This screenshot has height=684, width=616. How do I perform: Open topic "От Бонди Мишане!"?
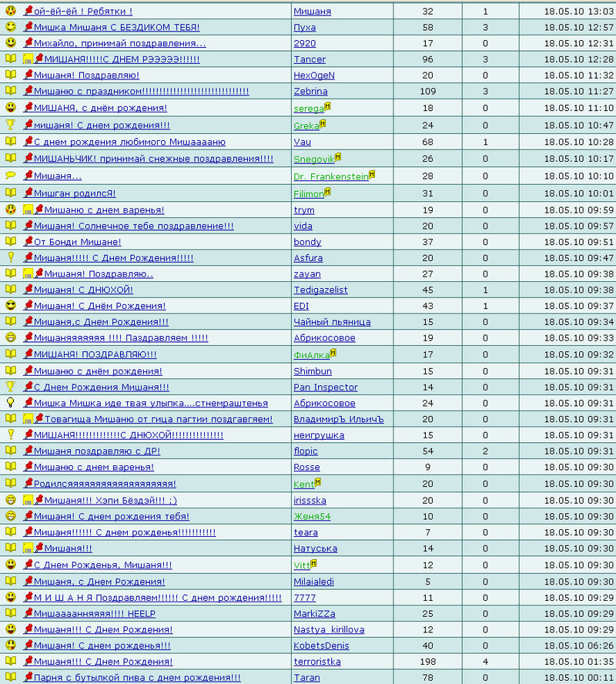[78, 242]
